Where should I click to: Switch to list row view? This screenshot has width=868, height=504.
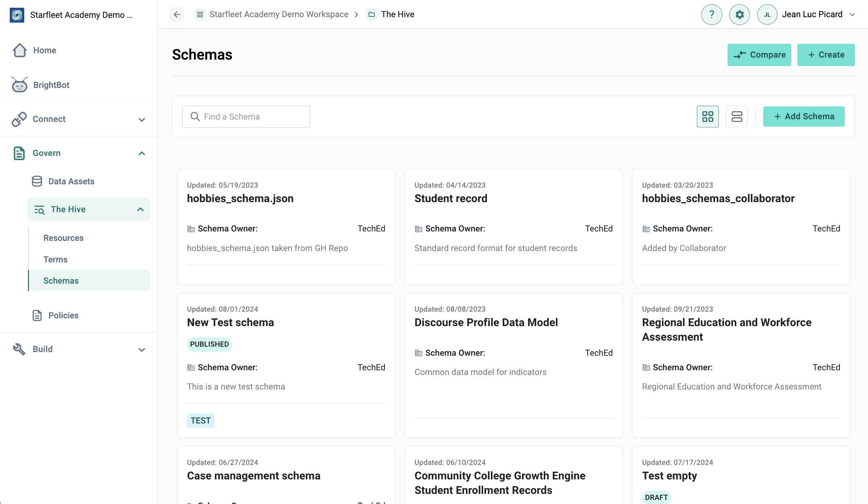click(737, 117)
